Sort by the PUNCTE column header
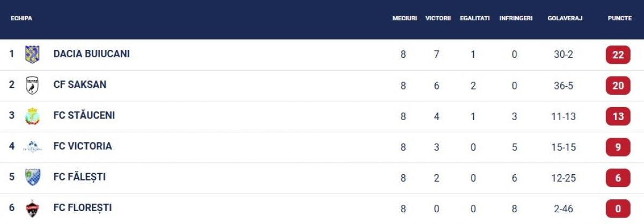644x224 pixels. coord(619,18)
